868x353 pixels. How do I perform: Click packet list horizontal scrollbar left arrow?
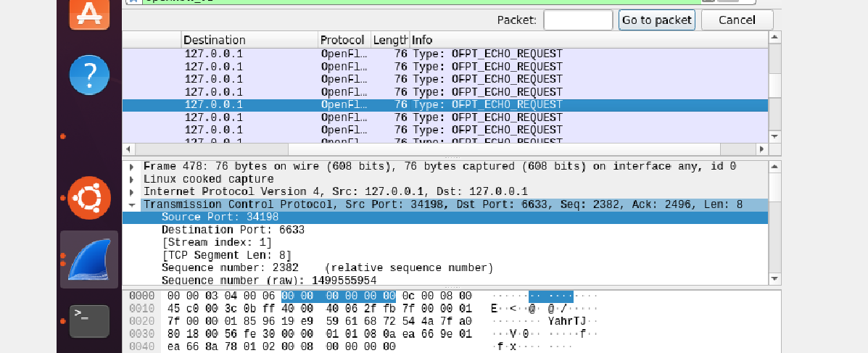coord(129,149)
